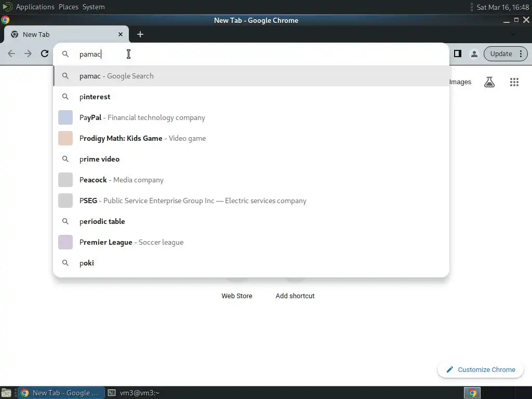Go forward using the forward arrow
532x399 pixels.
pyautogui.click(x=28, y=54)
